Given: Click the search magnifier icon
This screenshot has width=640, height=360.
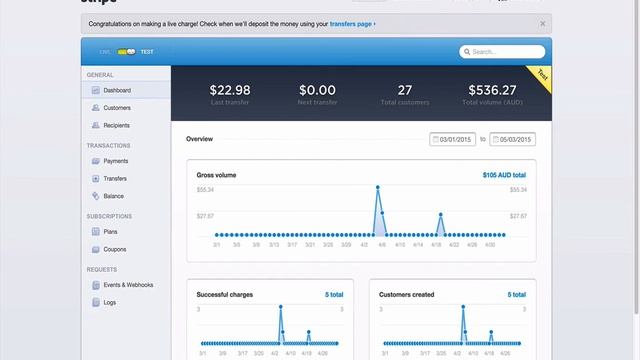Looking at the screenshot, I should click(x=467, y=52).
